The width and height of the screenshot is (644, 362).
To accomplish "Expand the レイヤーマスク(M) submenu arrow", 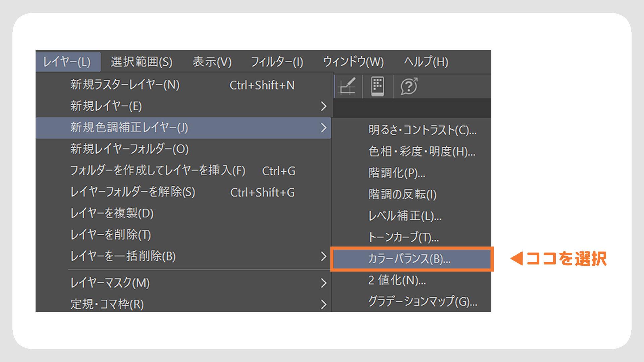I will [323, 283].
